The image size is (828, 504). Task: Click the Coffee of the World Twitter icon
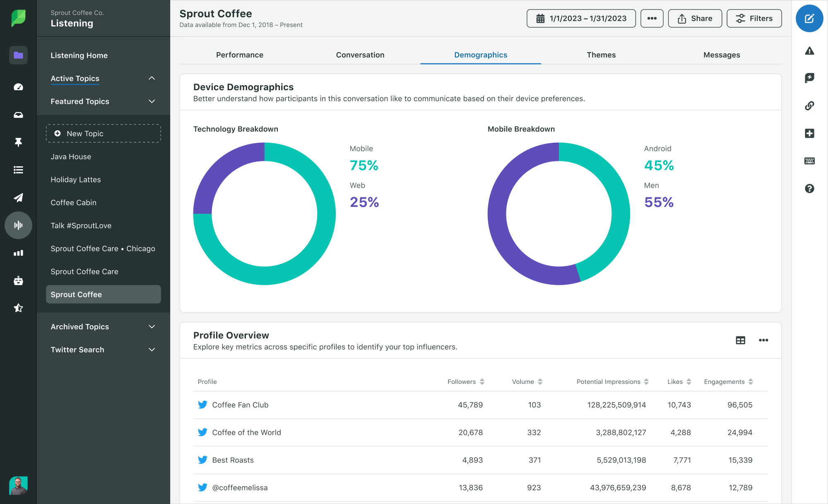coord(202,432)
